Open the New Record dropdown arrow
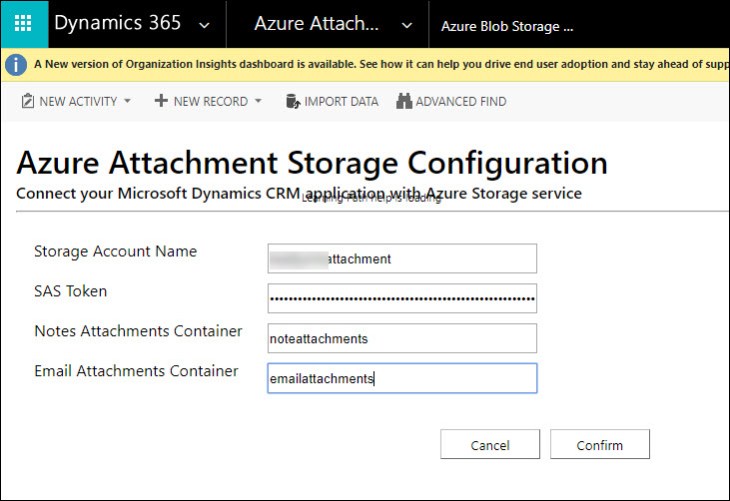This screenshot has width=730, height=501. 258,101
